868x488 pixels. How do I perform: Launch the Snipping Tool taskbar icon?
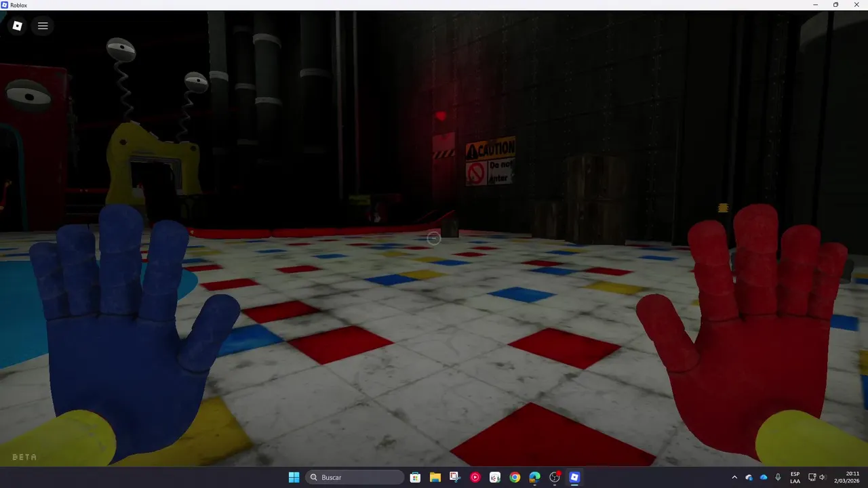pos(454,477)
